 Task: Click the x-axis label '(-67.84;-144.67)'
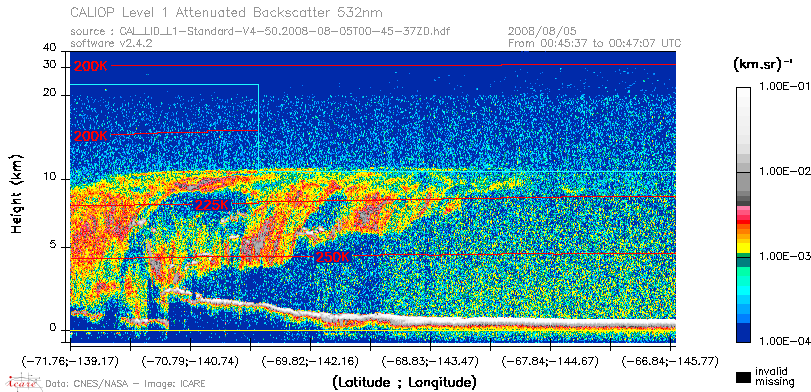[550, 361]
